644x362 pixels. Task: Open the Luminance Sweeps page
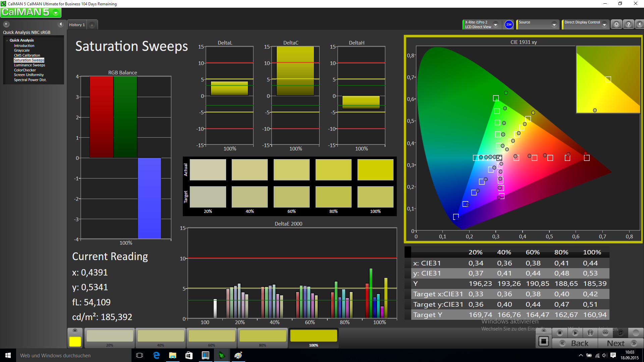tap(30, 65)
